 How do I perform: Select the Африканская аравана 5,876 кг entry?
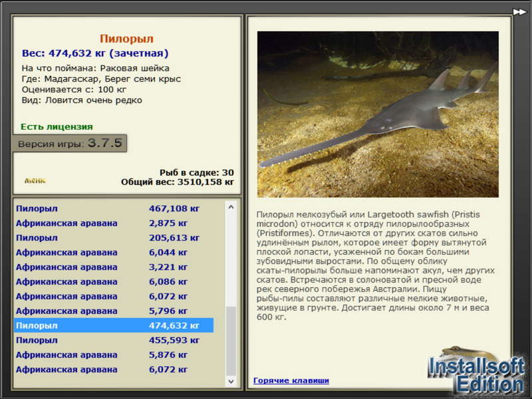pos(114,354)
